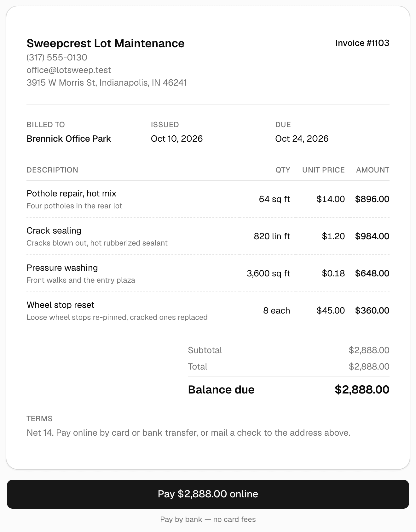The width and height of the screenshot is (416, 532).
Task: Select the Brennick Office Park billed name
Action: [x=69, y=139]
